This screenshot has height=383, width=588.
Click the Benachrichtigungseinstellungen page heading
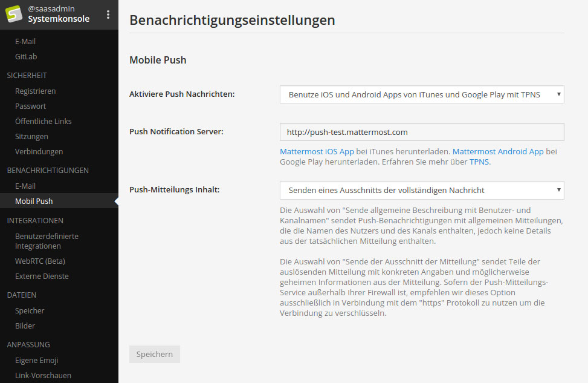tap(232, 20)
